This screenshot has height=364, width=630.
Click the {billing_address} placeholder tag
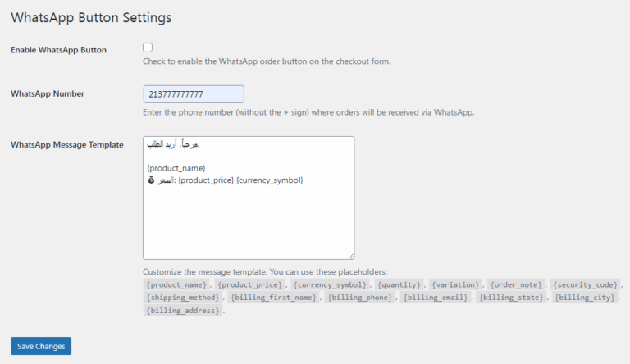183,311
